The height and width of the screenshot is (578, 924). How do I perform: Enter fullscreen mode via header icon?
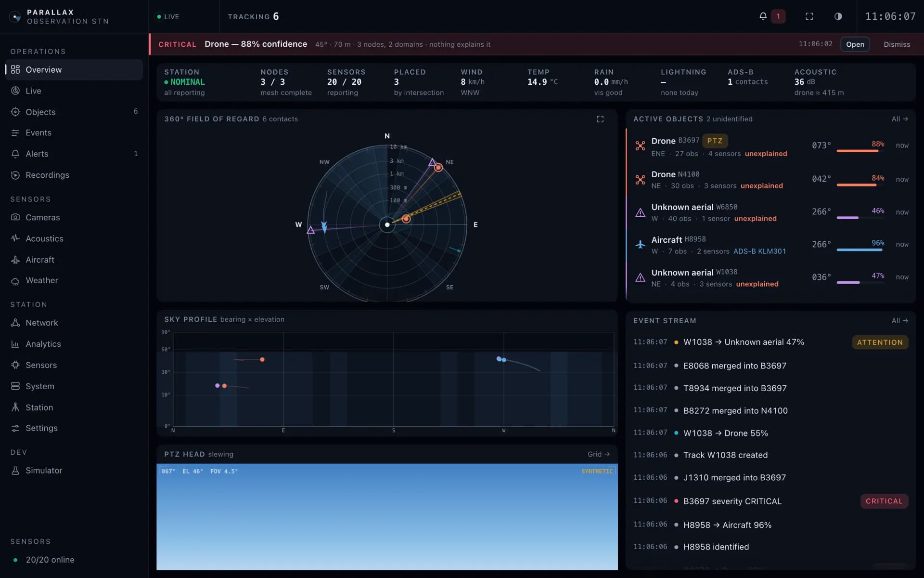coord(809,16)
